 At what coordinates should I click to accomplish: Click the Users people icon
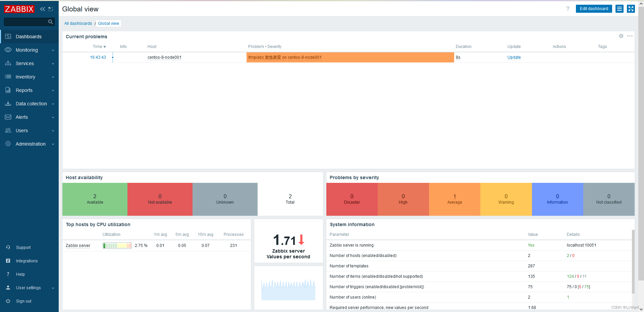click(8, 130)
